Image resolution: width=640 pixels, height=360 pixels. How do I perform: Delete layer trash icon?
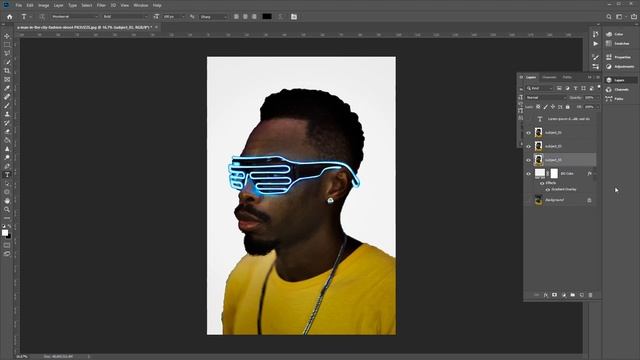[590, 295]
